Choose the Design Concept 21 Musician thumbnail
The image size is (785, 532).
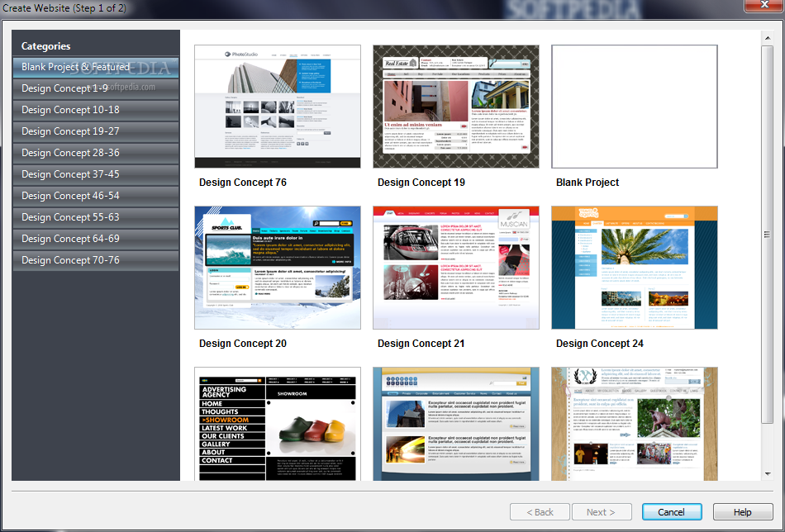(456, 268)
